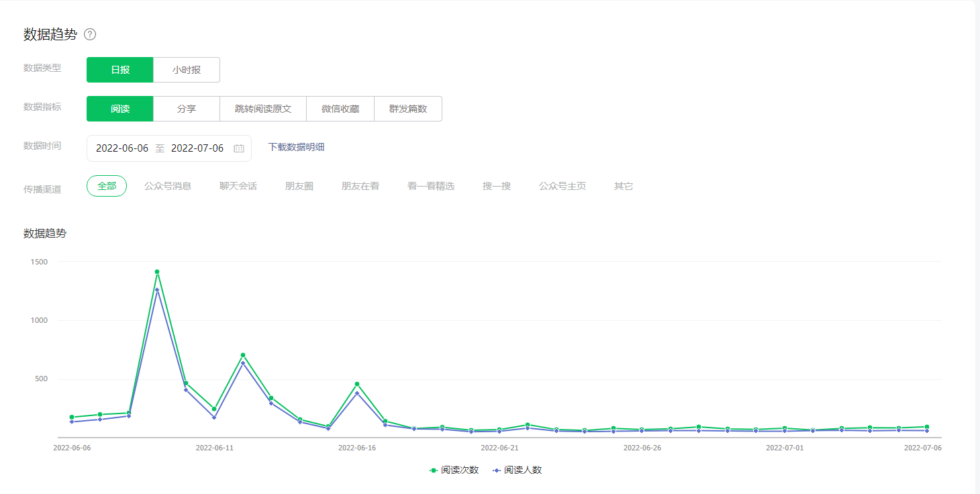The height and width of the screenshot is (494, 980).
Task: Click end date 2022-07-06 field
Action: coord(197,148)
